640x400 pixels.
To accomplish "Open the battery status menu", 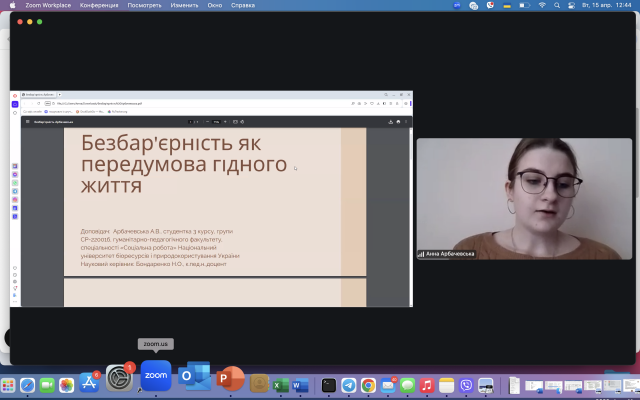I will [523, 5].
